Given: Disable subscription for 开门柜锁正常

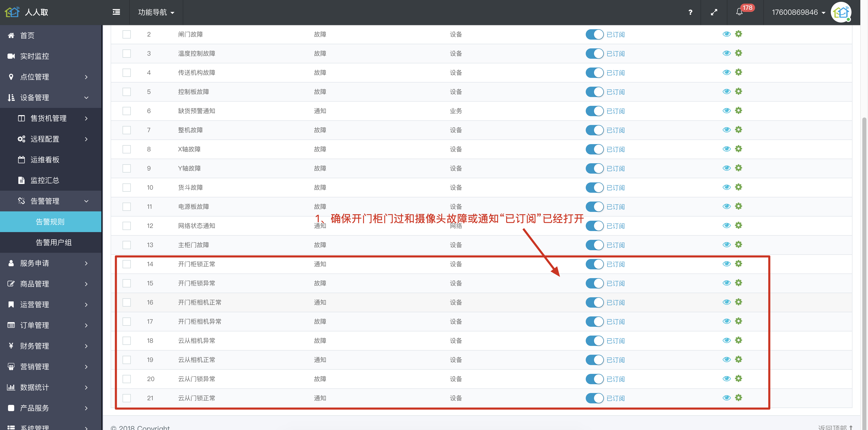Looking at the screenshot, I should (x=595, y=264).
